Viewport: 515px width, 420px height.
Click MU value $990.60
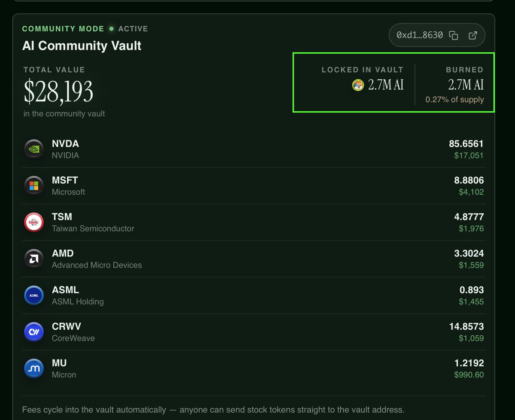[469, 374]
